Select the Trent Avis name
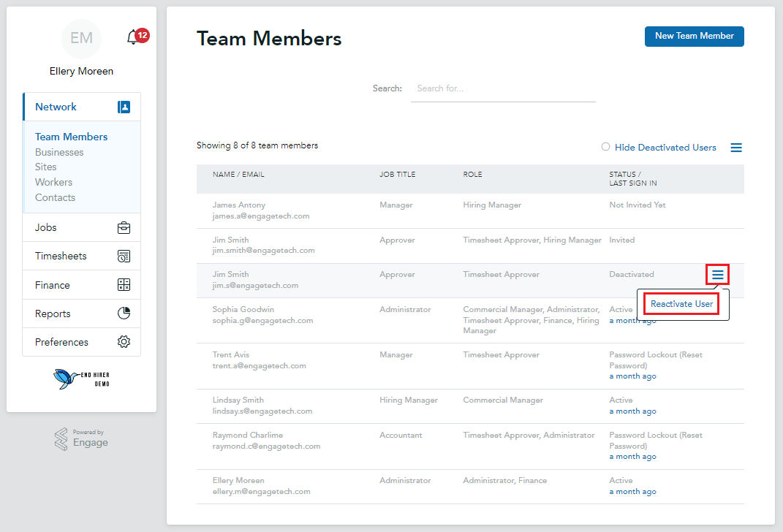The image size is (783, 532). [x=231, y=355]
